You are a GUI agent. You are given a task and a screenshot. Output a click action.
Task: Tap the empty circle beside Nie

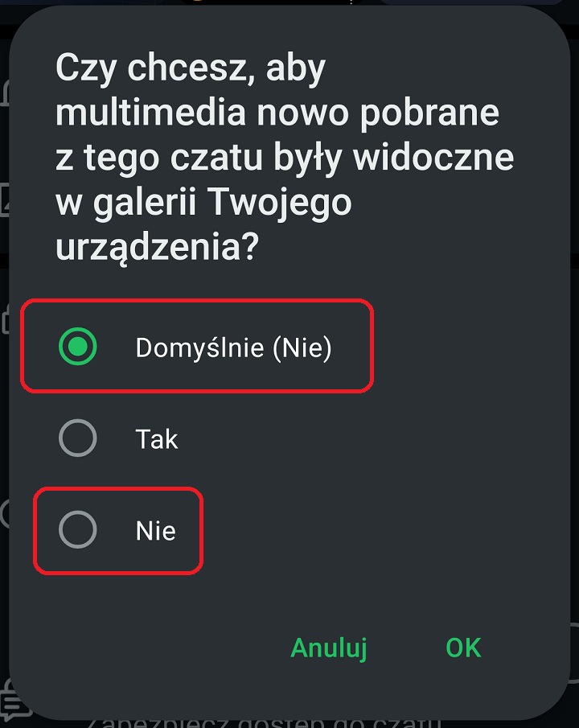[78, 530]
